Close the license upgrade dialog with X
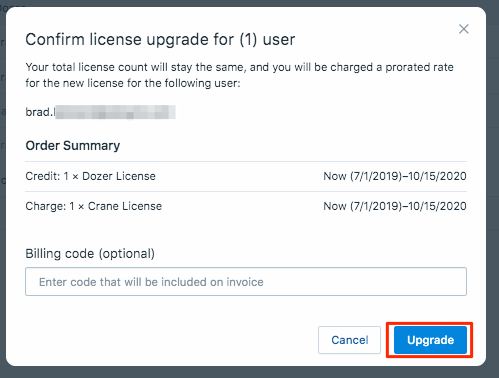Image resolution: width=499 pixels, height=378 pixels. click(464, 29)
